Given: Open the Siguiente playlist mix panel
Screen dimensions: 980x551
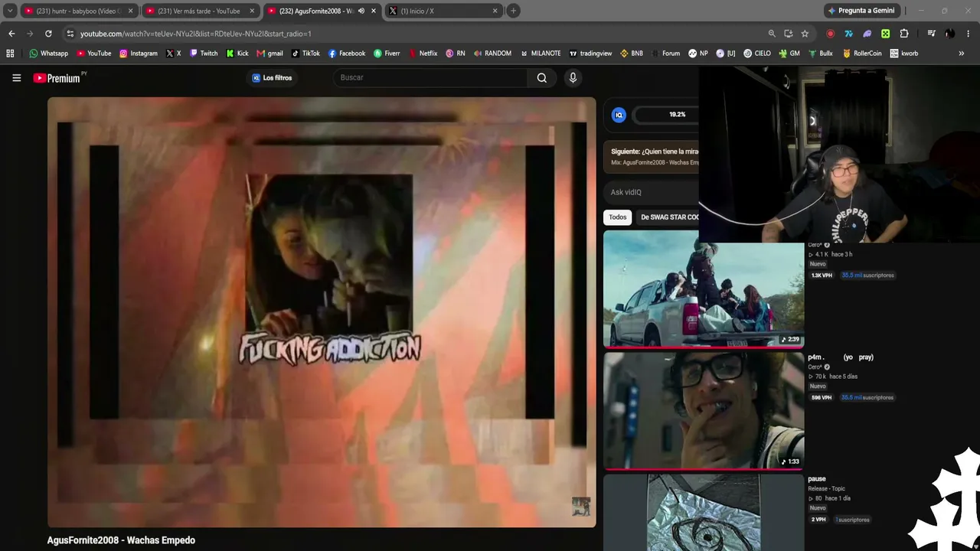Looking at the screenshot, I should tap(652, 157).
